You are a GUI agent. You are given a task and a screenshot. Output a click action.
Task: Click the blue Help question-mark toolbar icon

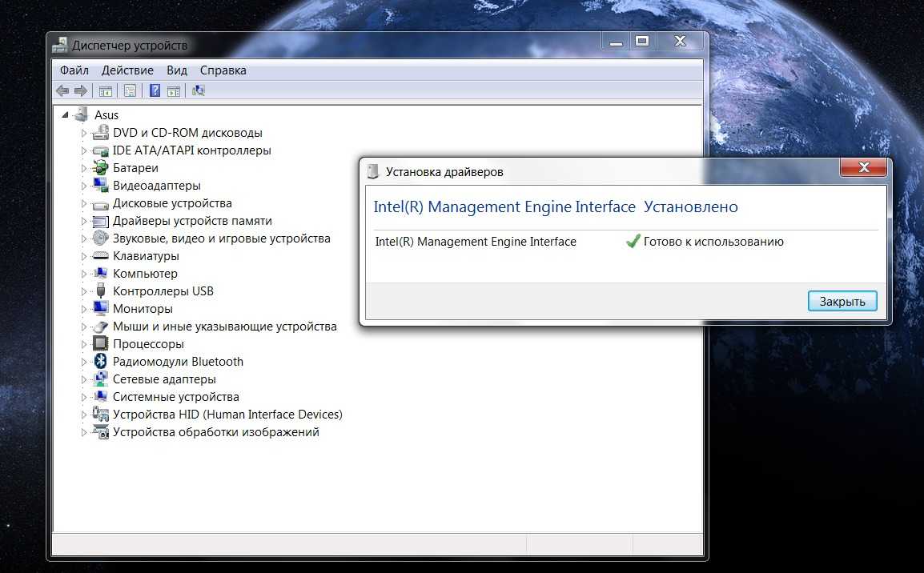(155, 90)
